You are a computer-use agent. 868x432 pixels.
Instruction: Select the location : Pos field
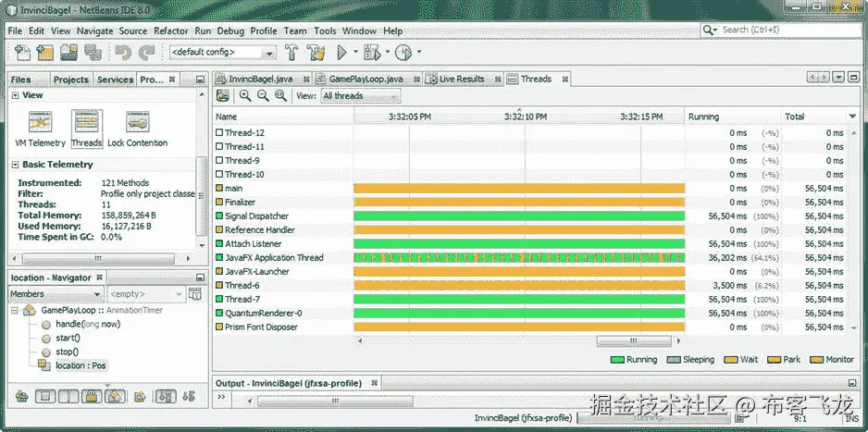coord(81,365)
